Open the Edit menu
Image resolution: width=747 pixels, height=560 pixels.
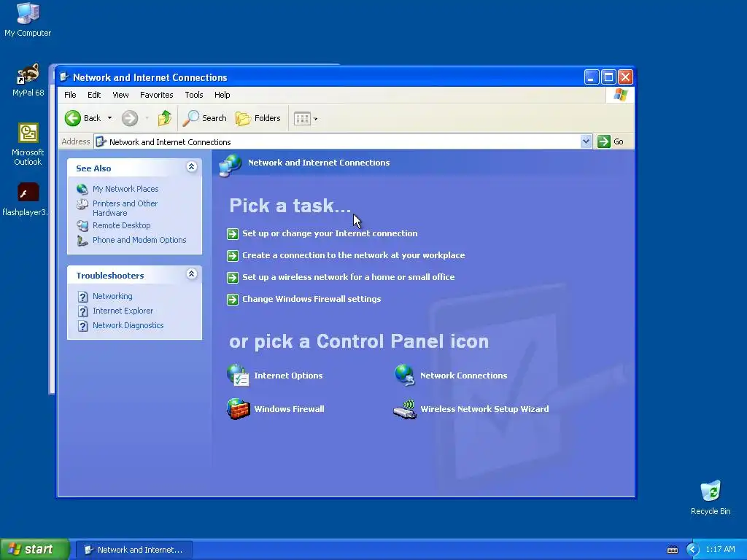(x=94, y=95)
